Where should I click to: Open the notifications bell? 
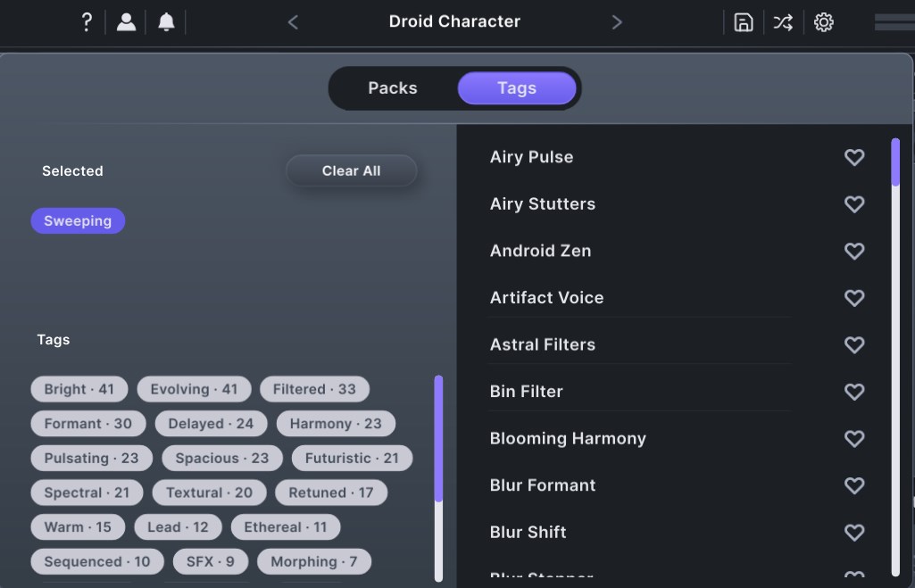pyautogui.click(x=166, y=22)
